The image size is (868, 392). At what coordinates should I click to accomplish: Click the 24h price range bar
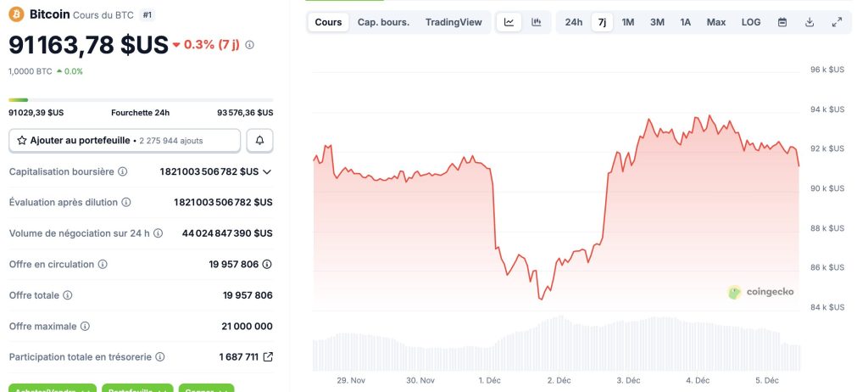(x=141, y=100)
